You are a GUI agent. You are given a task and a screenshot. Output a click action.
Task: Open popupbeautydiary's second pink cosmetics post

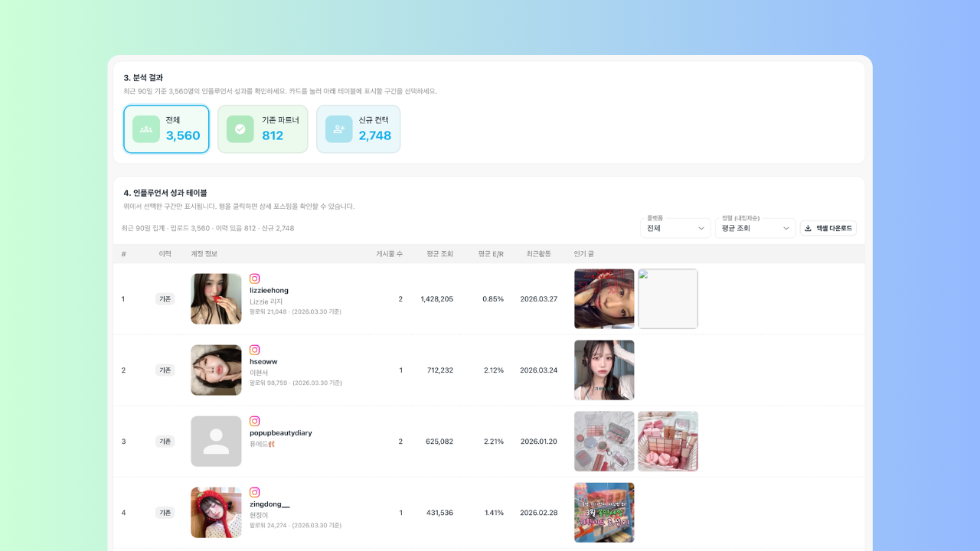(668, 442)
